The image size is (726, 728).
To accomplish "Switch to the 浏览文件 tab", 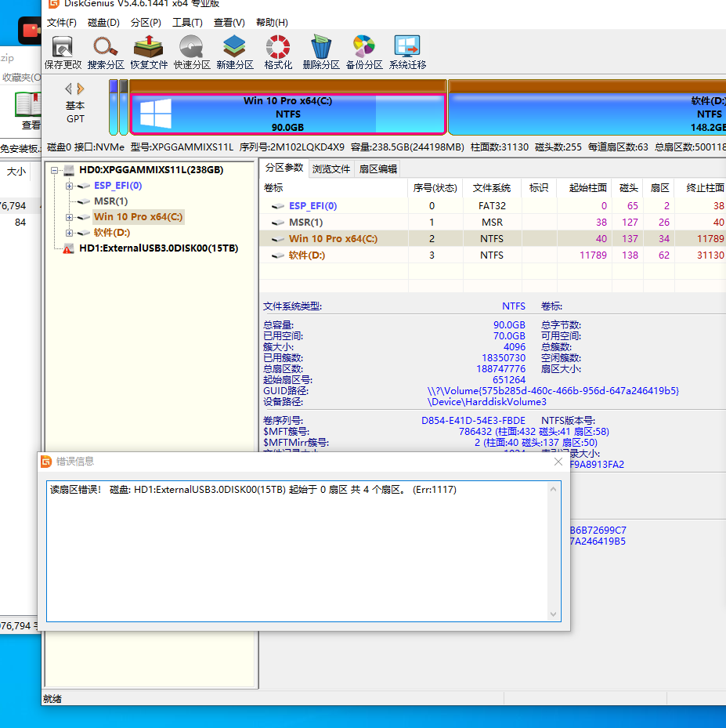I will point(331,168).
